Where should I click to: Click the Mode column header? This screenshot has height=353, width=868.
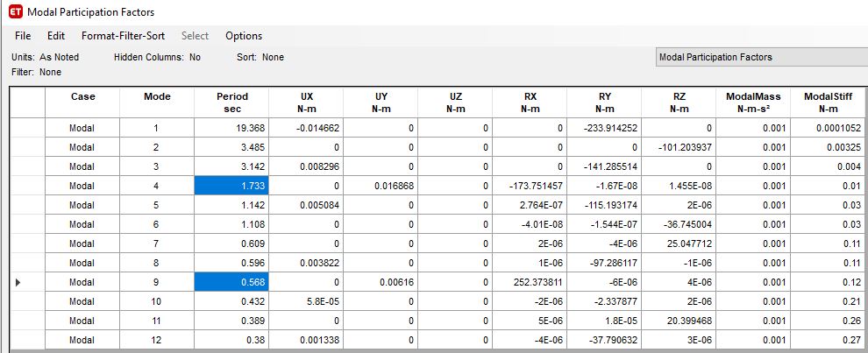click(x=157, y=102)
